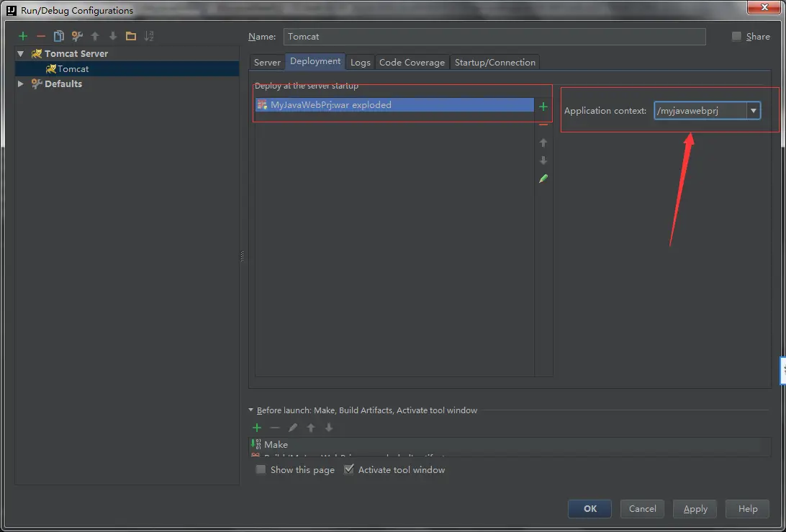Uncheck Activate tool window checkbox

[x=349, y=470]
